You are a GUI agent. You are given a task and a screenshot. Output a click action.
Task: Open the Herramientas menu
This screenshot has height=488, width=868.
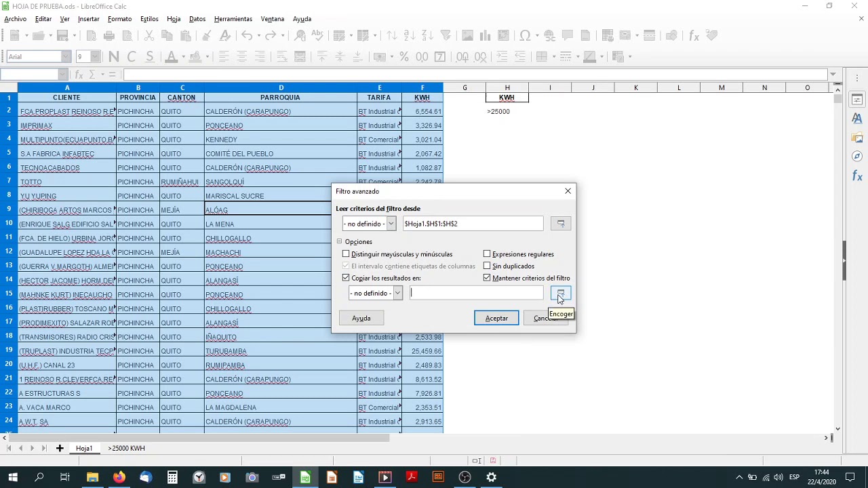point(233,19)
